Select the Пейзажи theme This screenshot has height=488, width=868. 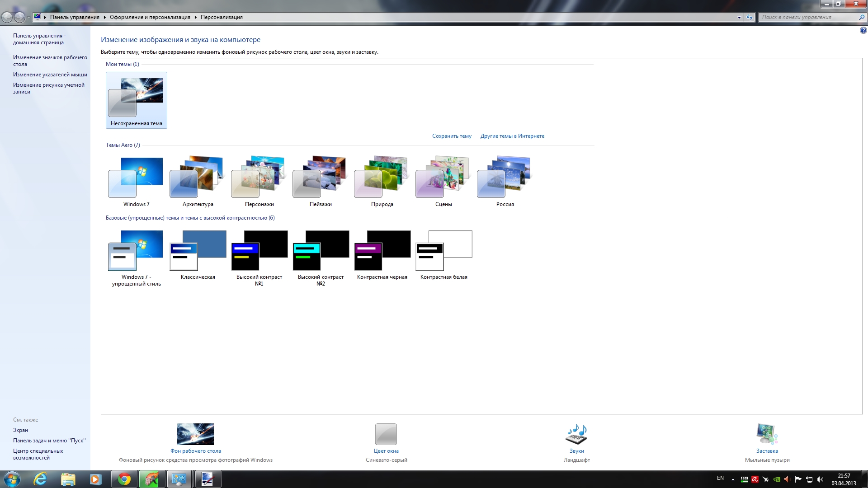click(x=321, y=181)
